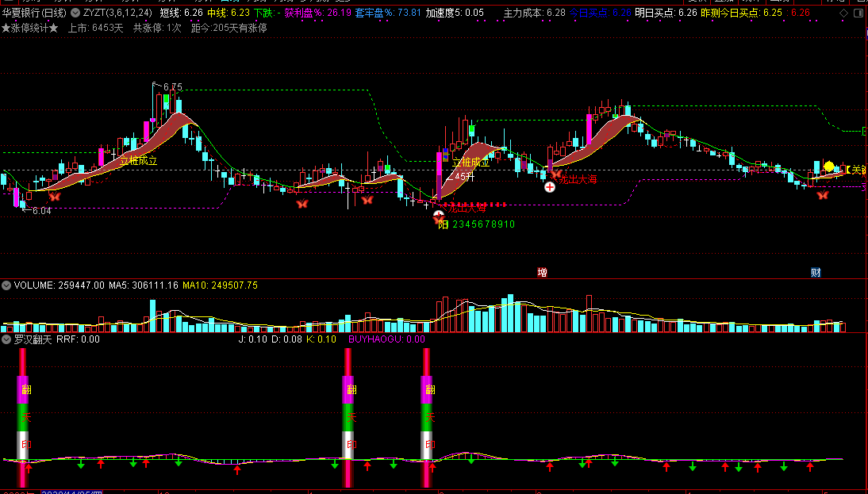Viewport: 868px width, 494px height.
Task: Click the yellow MA10: 249507.75 readout
Action: click(220, 285)
